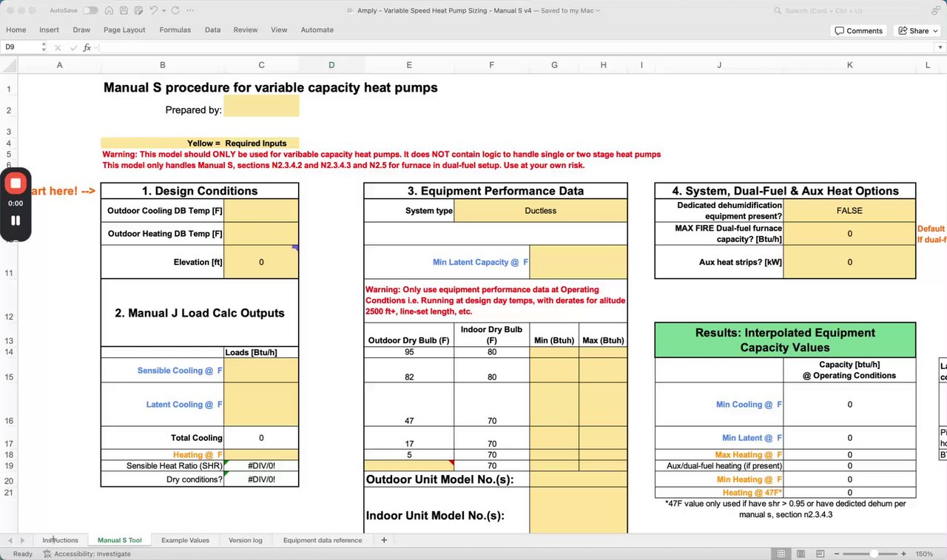Switch to Page Layout view icon

800,553
